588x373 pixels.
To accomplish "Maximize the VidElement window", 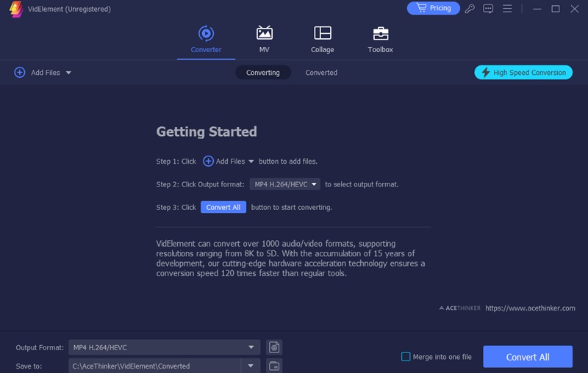I will pyautogui.click(x=556, y=9).
